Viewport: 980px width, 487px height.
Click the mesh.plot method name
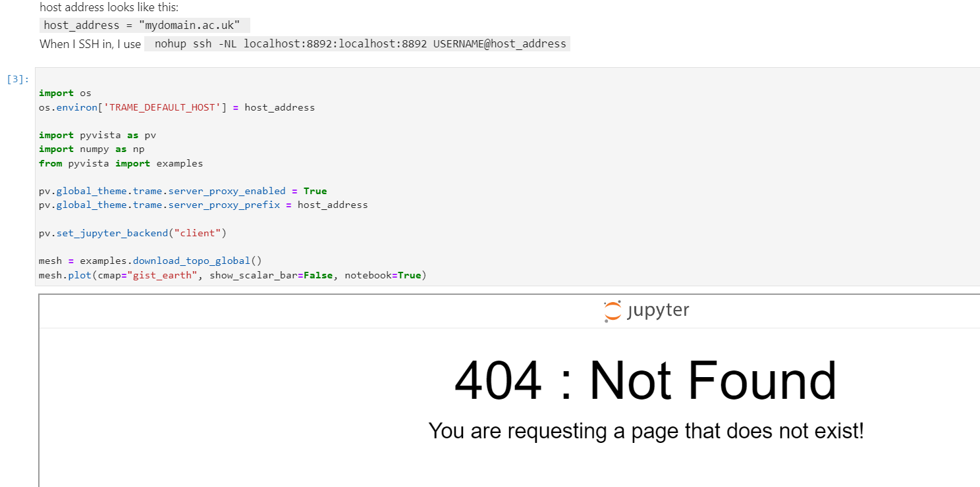tap(79, 274)
